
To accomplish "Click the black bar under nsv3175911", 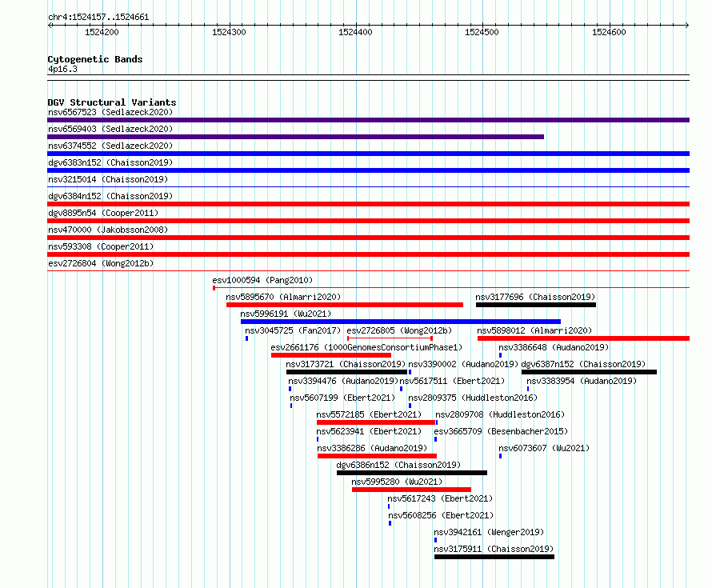I will [494, 557].
